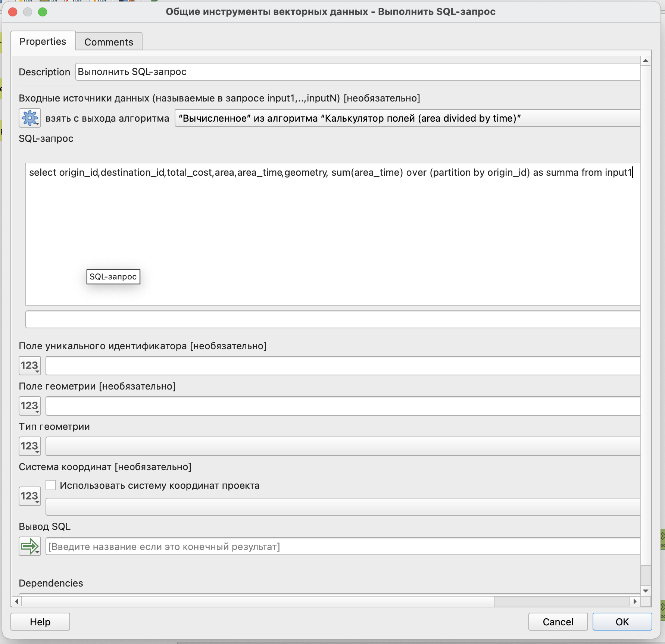Click the vertical scrollbar down arrow
The height and width of the screenshot is (644, 665).
pos(646,591)
